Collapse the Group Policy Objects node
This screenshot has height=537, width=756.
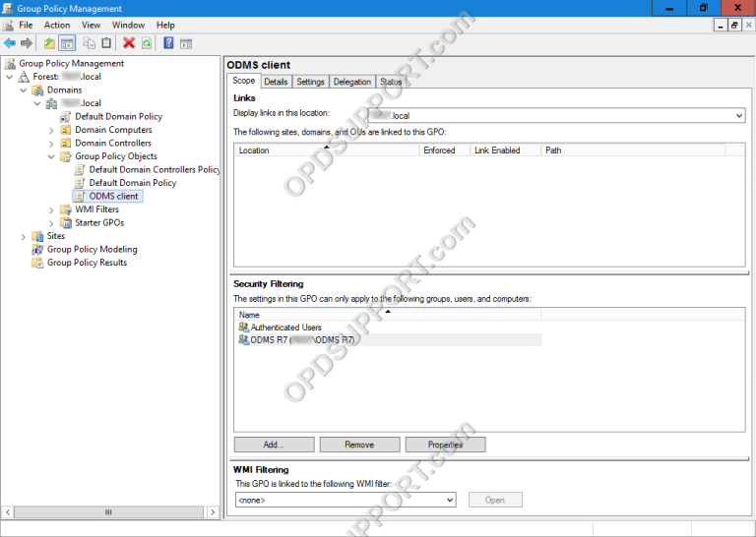coord(51,156)
